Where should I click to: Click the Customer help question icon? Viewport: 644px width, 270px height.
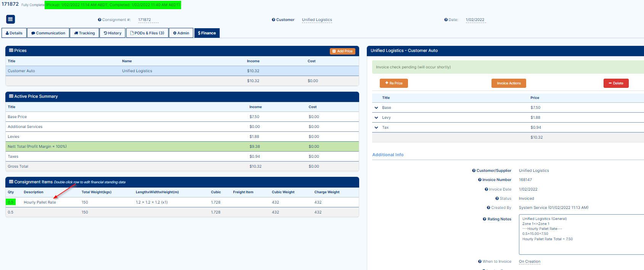coord(273,20)
